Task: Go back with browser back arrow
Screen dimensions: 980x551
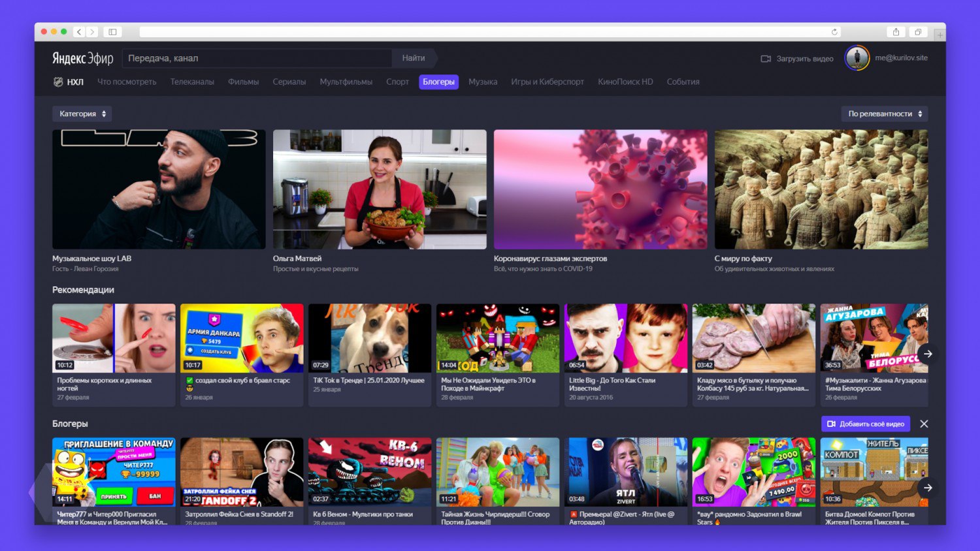Action: [x=79, y=31]
